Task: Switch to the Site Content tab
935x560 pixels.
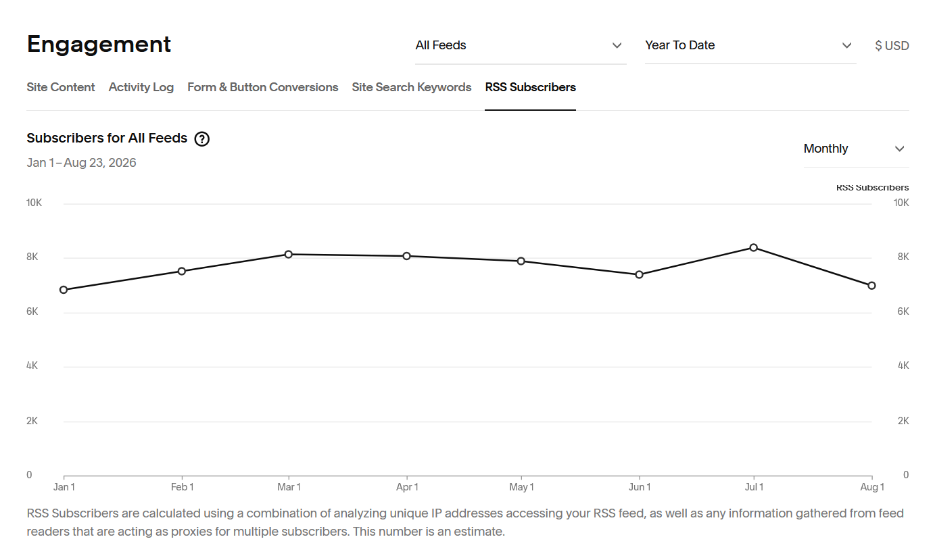Action: click(61, 87)
